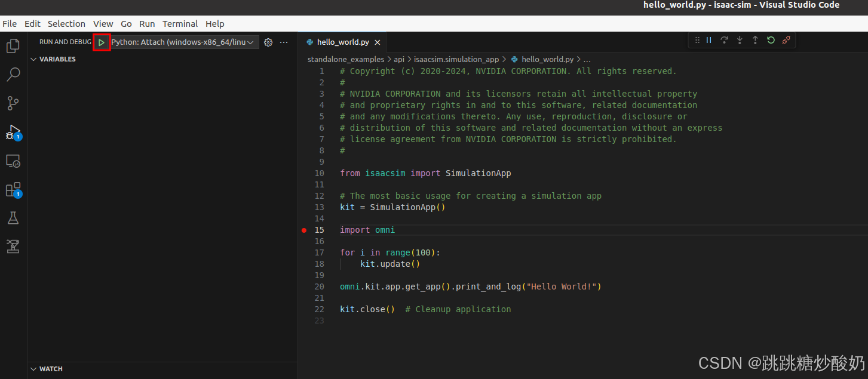Screen dimensions: 868x379
Task: Open launch.json via the settings gear
Action: point(268,42)
